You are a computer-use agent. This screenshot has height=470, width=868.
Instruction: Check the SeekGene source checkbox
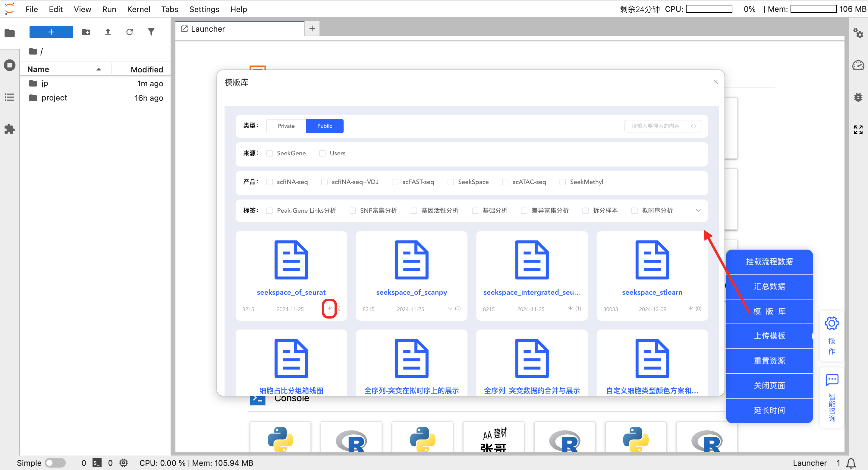pos(269,154)
